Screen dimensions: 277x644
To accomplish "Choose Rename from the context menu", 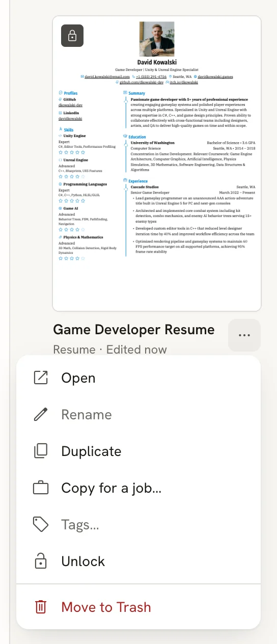I will [x=138, y=415].
